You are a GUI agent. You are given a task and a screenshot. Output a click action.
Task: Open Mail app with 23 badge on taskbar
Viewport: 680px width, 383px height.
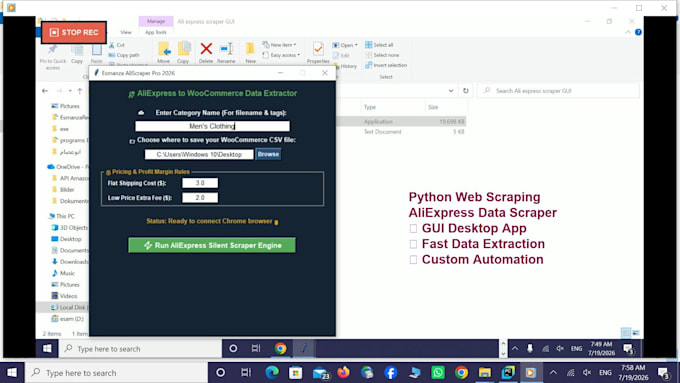pyautogui.click(x=321, y=373)
